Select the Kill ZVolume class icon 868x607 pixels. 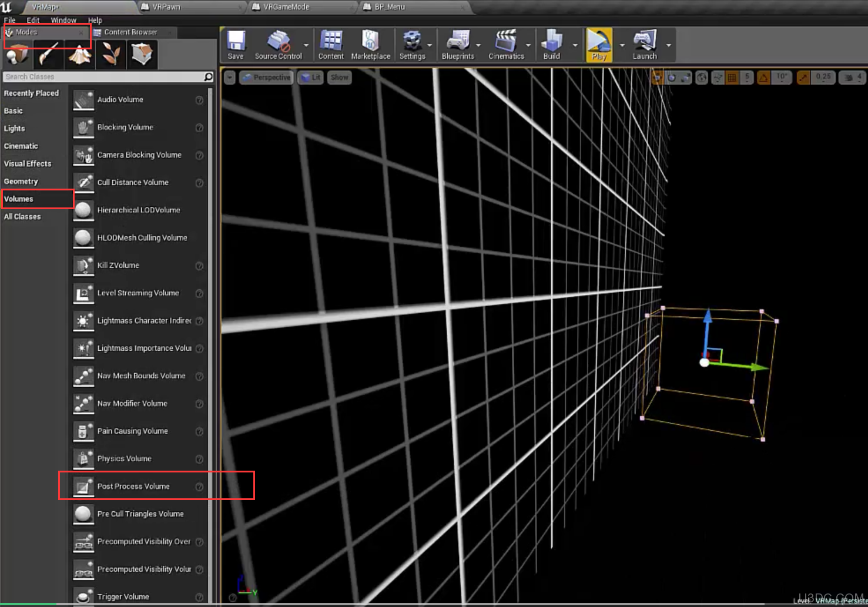click(x=83, y=266)
